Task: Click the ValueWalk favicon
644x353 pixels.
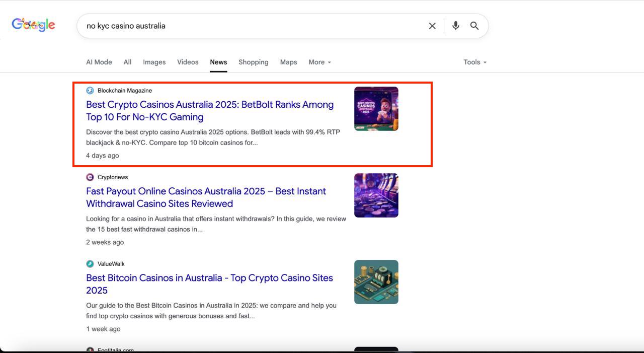Action: (90, 264)
